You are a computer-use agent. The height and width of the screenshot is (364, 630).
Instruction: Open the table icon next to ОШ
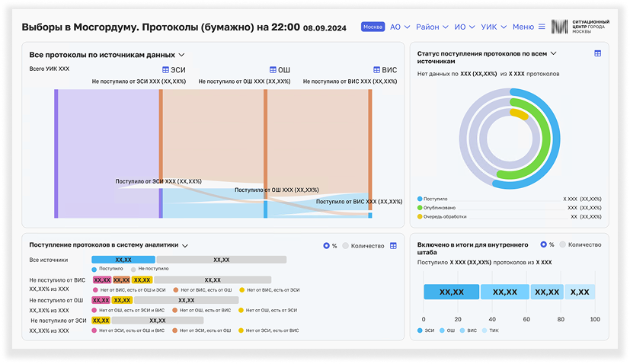click(273, 70)
